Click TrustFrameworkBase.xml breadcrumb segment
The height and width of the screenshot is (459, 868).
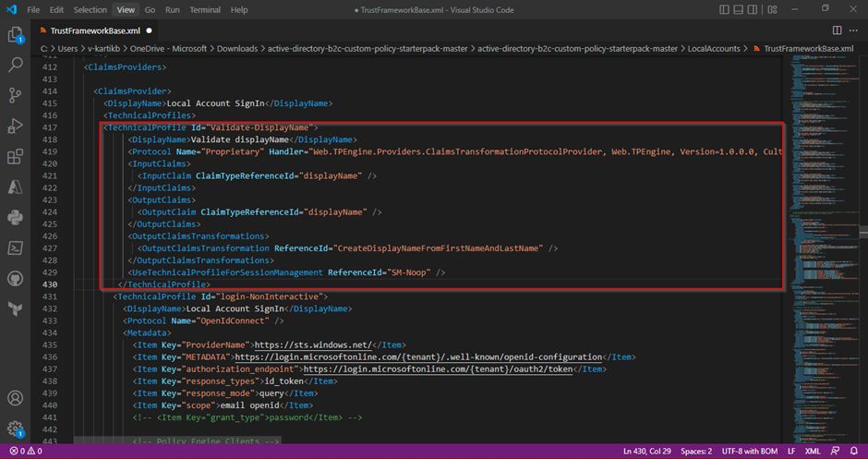pyautogui.click(x=809, y=49)
